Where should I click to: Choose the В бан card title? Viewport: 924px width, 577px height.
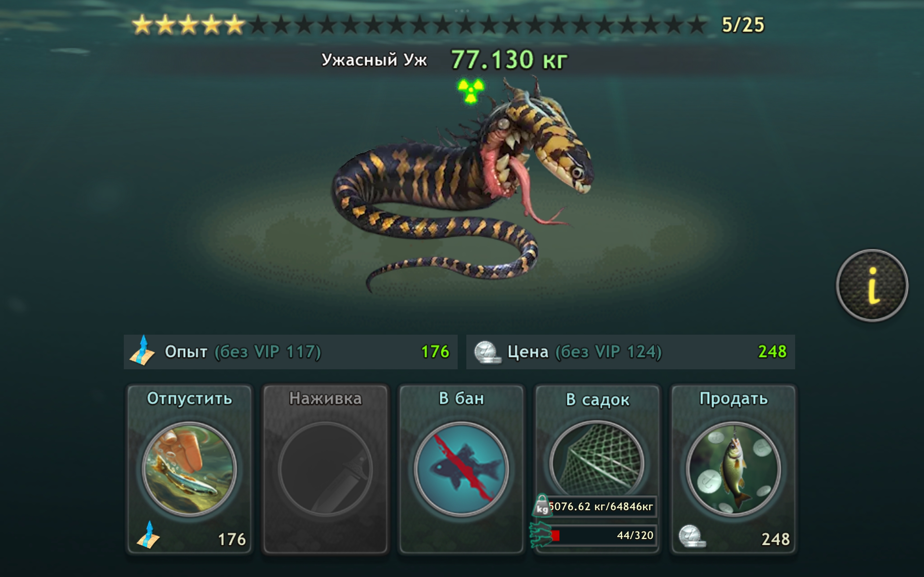[x=461, y=398]
